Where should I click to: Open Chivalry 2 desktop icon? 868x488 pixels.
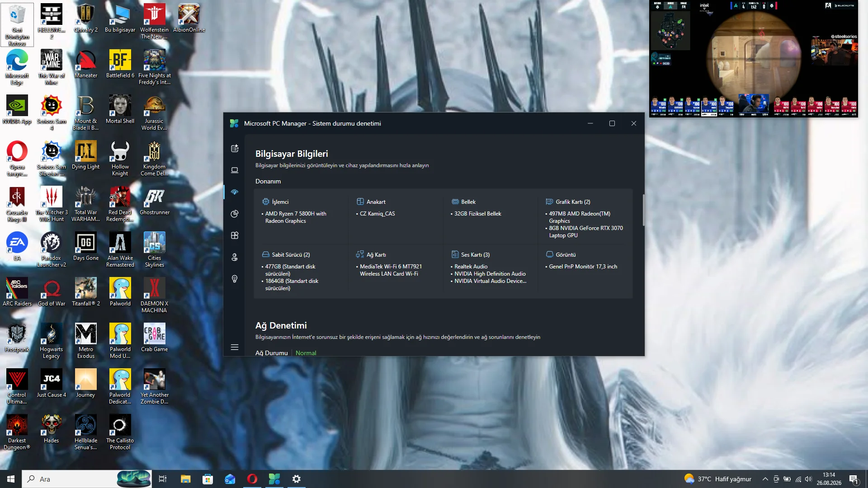(x=86, y=18)
